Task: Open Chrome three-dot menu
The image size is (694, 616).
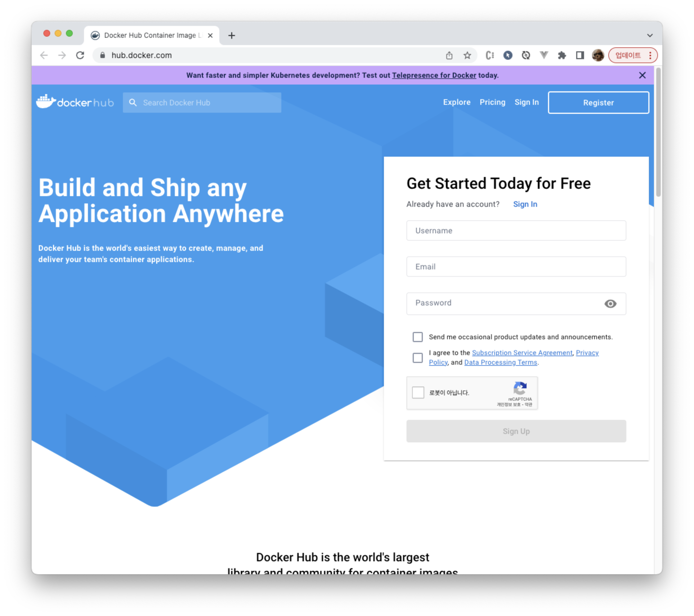Action: click(x=650, y=55)
